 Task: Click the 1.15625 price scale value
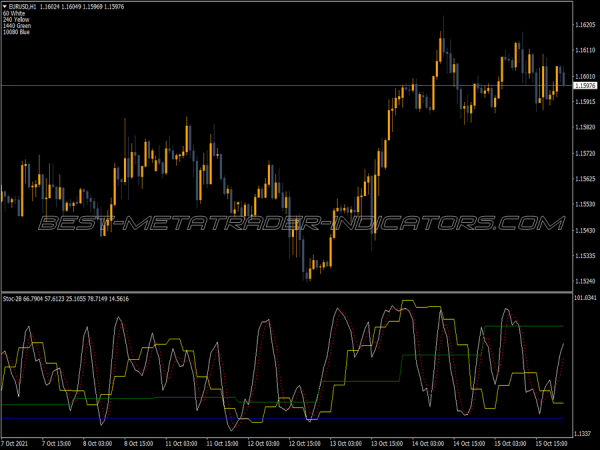[x=585, y=179]
